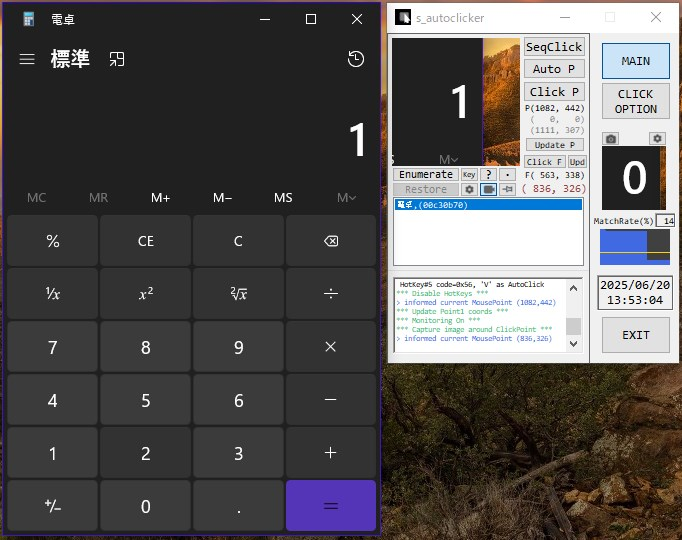The height and width of the screenshot is (540, 682).
Task: Click the backspace key on calculator
Action: (331, 241)
